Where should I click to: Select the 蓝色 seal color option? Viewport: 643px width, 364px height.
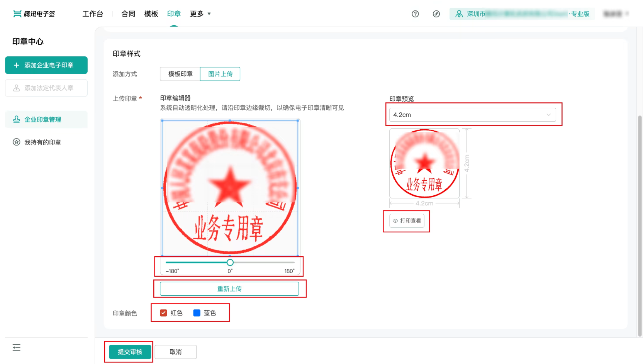(x=197, y=313)
